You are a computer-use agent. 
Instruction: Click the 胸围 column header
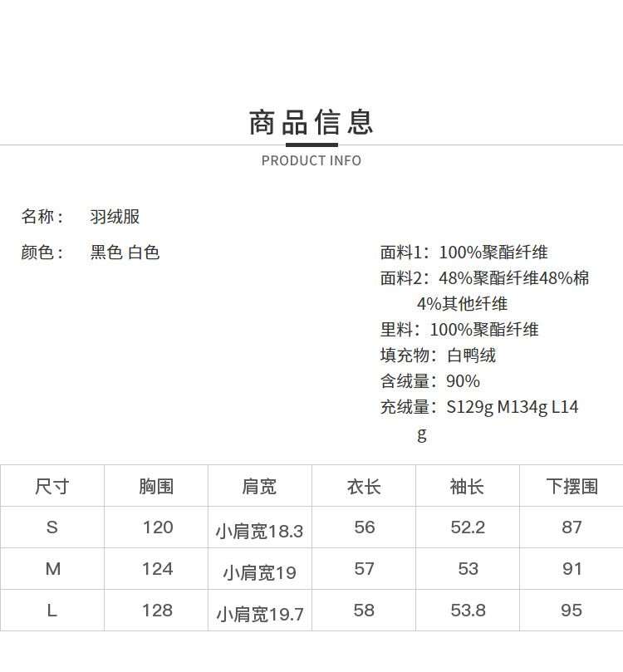[x=156, y=487]
